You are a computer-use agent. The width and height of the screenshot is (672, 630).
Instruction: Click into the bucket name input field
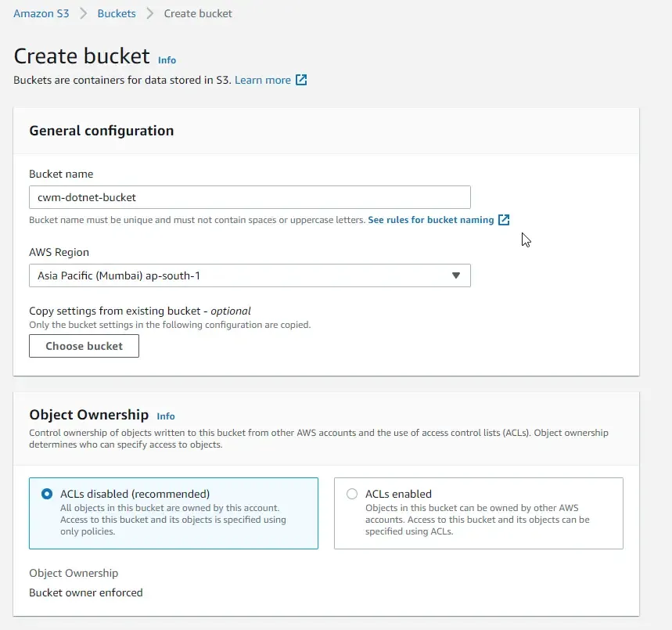[x=250, y=196]
